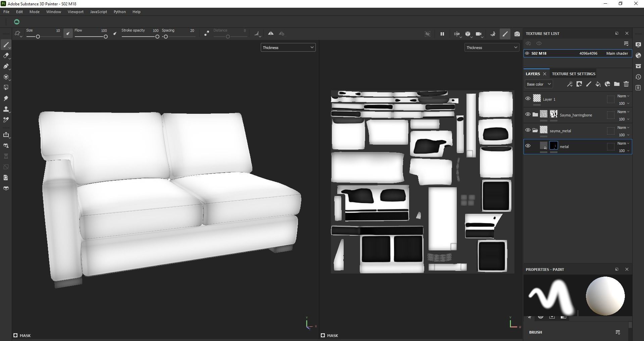This screenshot has width=644, height=341.
Task: Open Texture Set List options menu
Action: [x=626, y=44]
